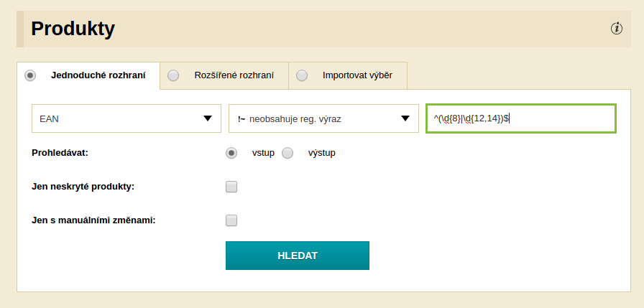The width and height of the screenshot is (644, 308).
Task: Open the EAN field dropdown
Action: pos(126,118)
